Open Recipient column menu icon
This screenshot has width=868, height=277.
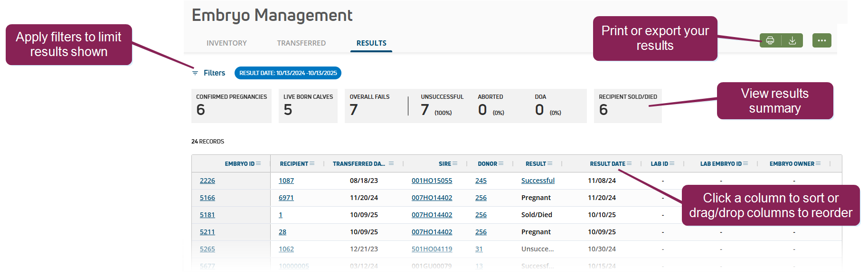pyautogui.click(x=312, y=163)
